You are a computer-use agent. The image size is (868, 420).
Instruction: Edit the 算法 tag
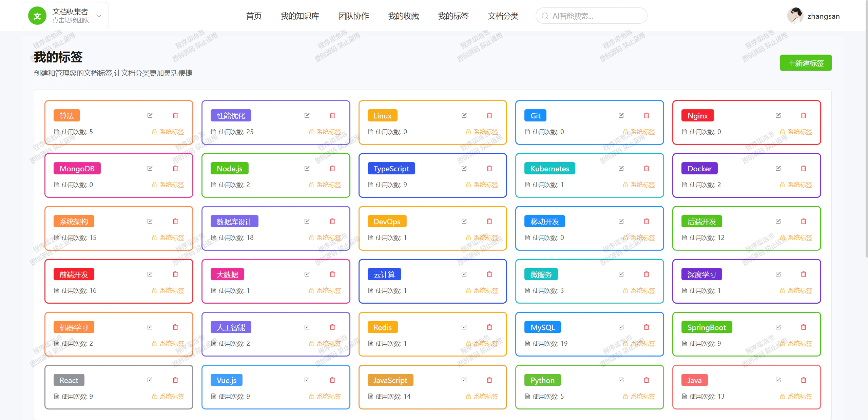[x=150, y=115]
